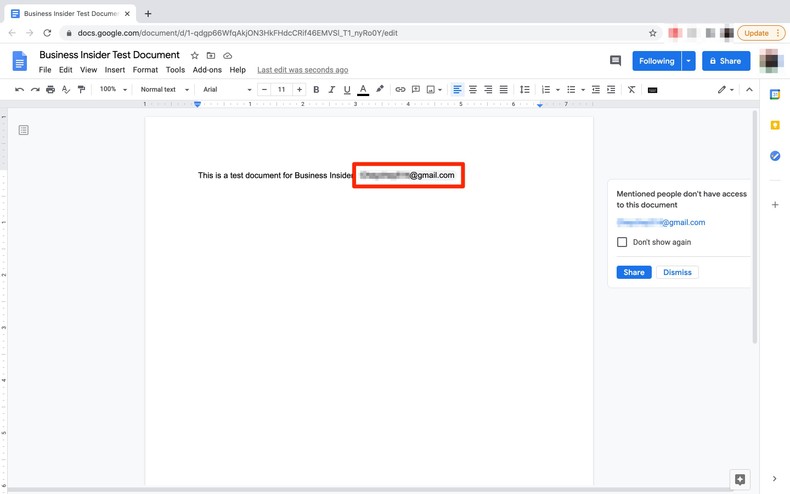Screen dimensions: 790x494
Task: Open the zoom 100% dropdown
Action: (x=112, y=90)
